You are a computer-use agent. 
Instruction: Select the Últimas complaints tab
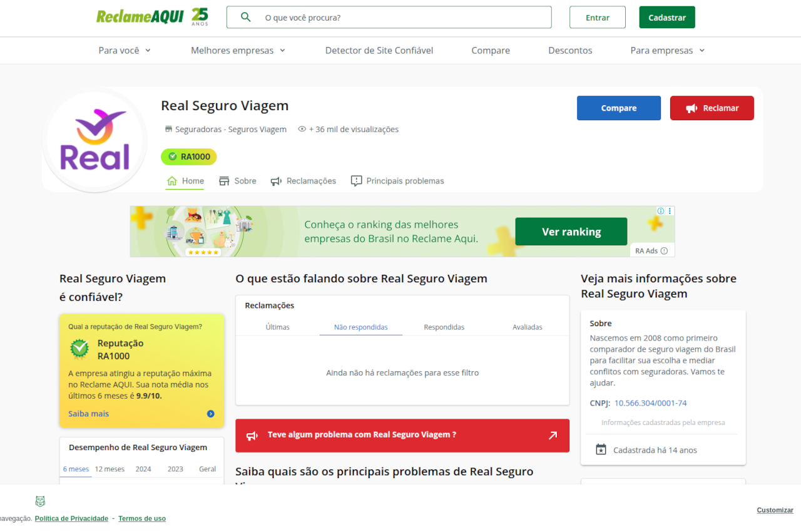[x=277, y=327]
